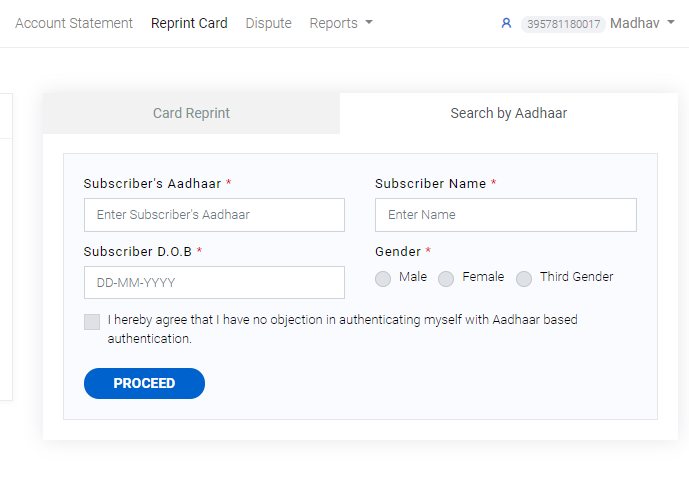Select the Male gender radio button
Viewport: 689px width, 481px height.
(x=383, y=278)
